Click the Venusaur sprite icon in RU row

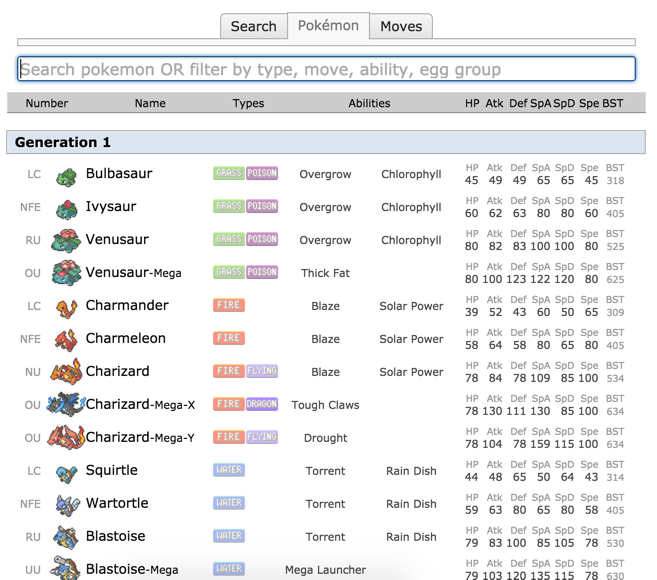66,241
